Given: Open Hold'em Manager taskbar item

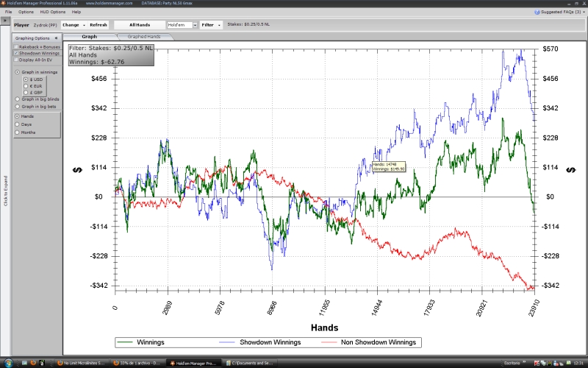Looking at the screenshot, I should pyautogui.click(x=194, y=363).
